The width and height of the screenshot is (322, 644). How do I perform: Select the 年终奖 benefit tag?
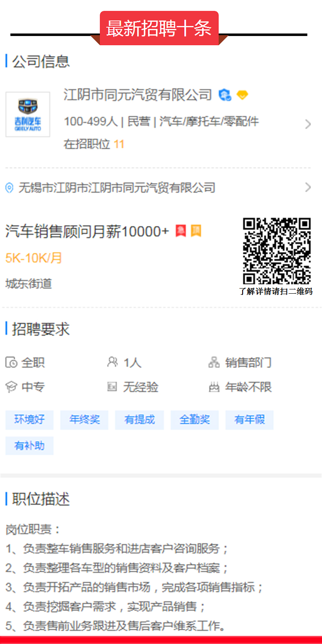84,420
